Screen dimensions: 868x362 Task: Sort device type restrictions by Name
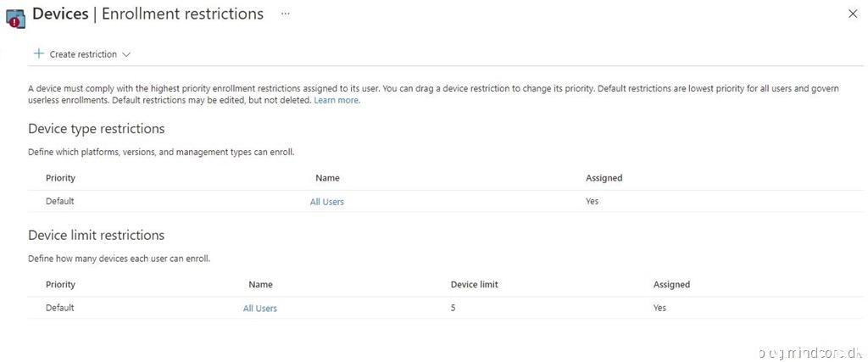[x=327, y=178]
